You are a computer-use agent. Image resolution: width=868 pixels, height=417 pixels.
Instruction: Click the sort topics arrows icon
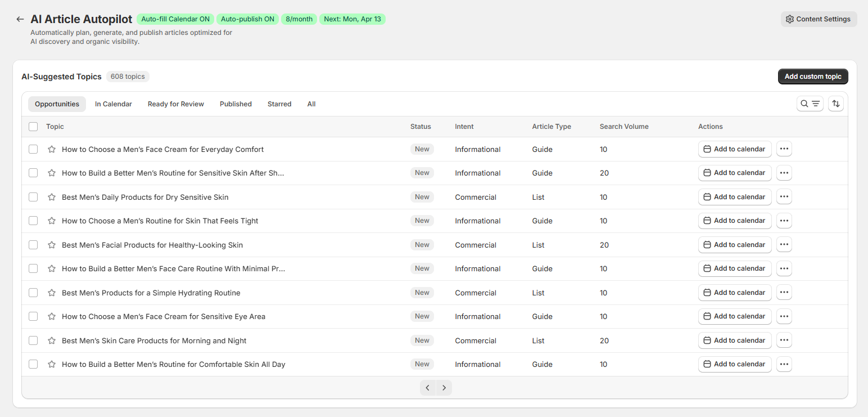coord(835,104)
